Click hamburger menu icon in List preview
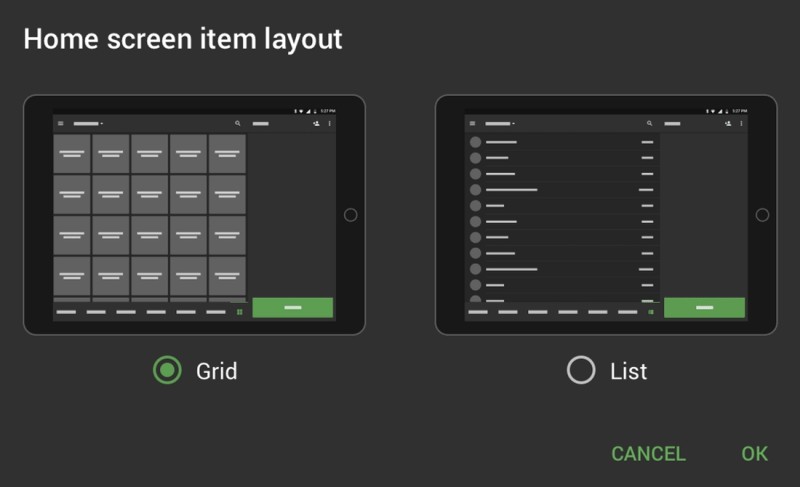The width and height of the screenshot is (800, 487). click(472, 123)
